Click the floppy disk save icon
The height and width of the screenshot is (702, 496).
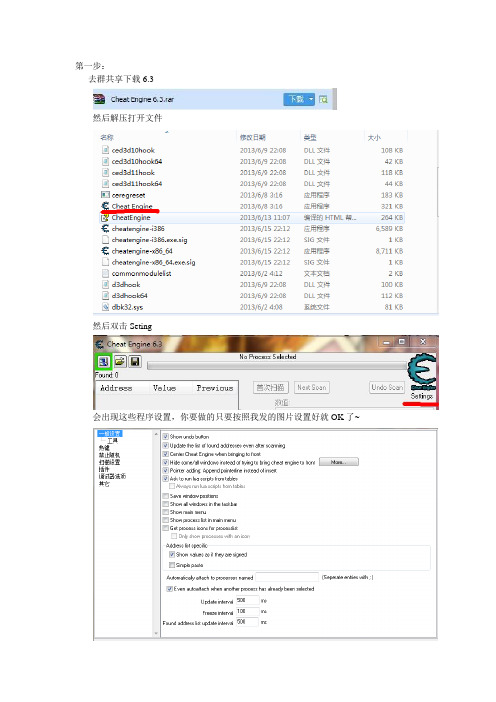pos(135,361)
